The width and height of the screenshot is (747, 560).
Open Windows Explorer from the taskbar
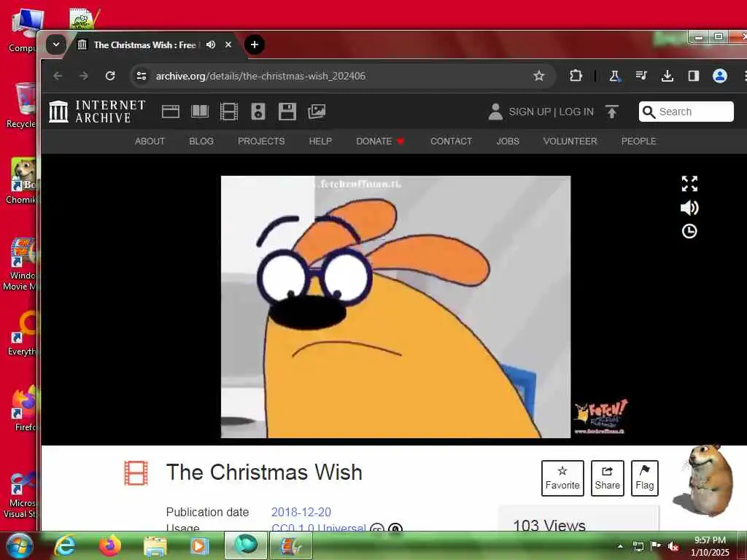pyautogui.click(x=155, y=546)
